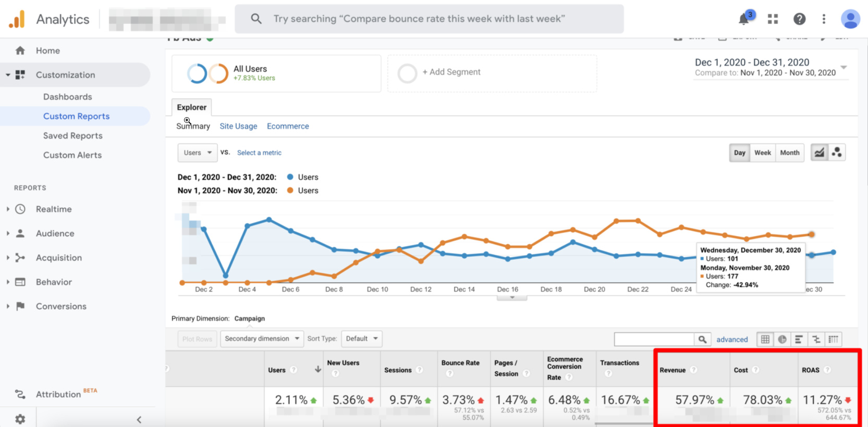Screen dimensions: 868x427
Task: Open the notifications bell
Action: pos(744,19)
